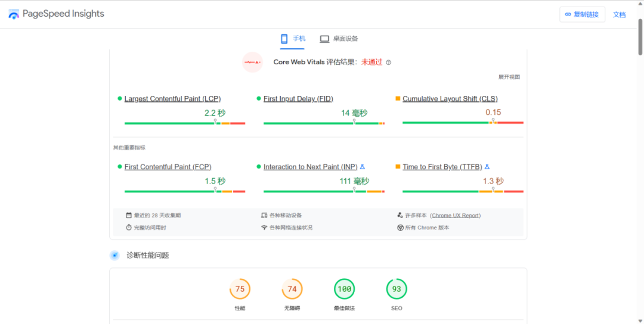
Task: Switch to the 手机 tab
Action: coord(292,39)
